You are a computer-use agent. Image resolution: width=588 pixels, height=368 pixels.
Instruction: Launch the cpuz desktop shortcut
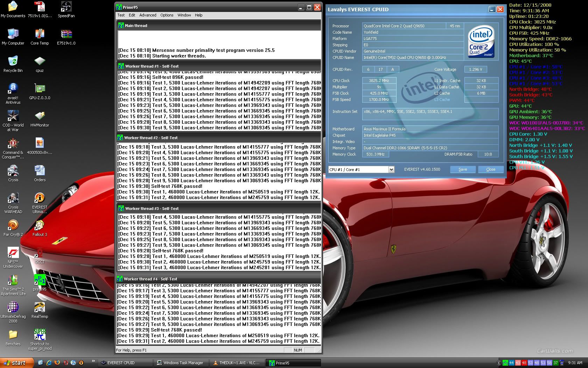pos(40,64)
